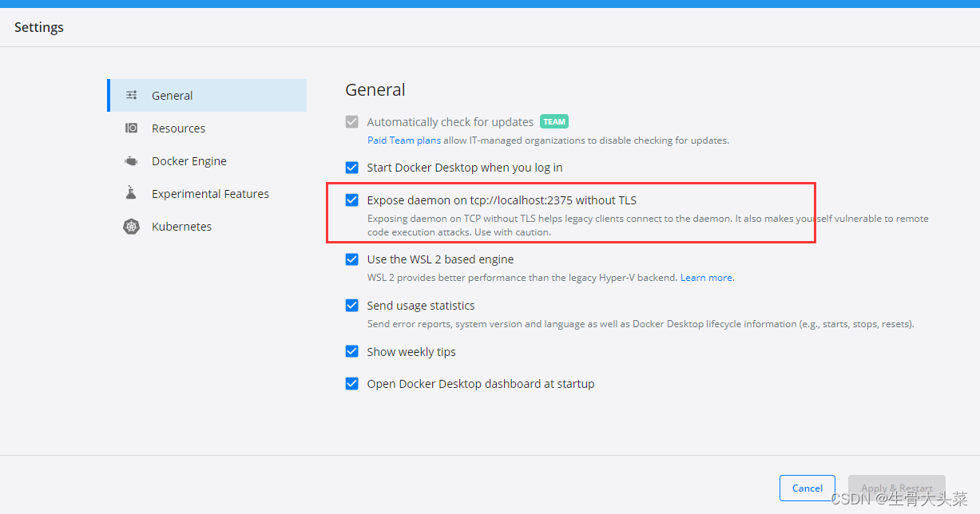Select Experimental Features in the sidebar
980x514 pixels.
coord(210,194)
